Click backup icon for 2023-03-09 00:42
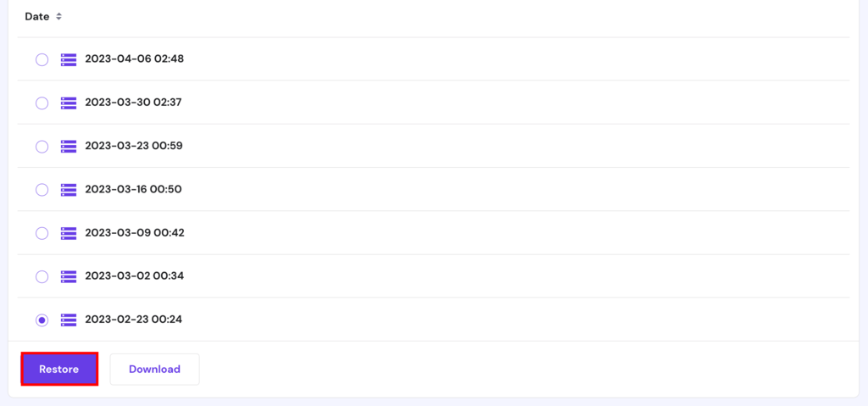 [69, 232]
